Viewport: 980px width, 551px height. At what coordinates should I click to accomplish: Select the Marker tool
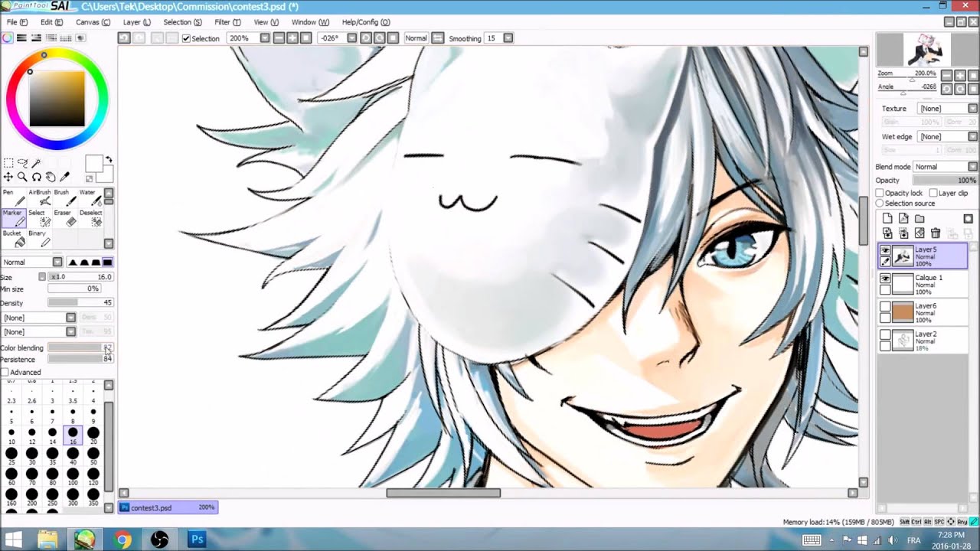pyautogui.click(x=13, y=217)
